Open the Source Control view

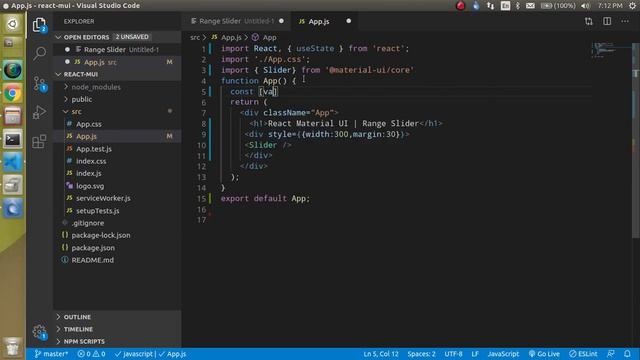[x=40, y=84]
